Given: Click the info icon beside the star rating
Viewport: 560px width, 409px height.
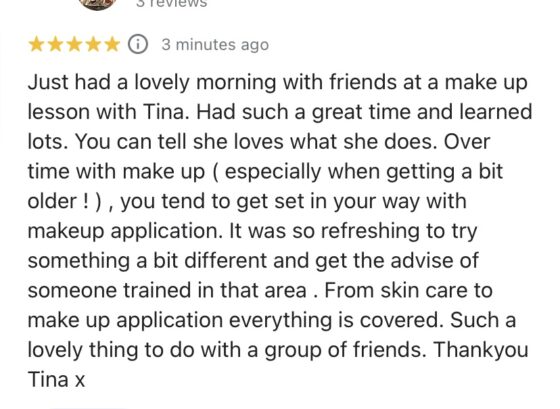Looking at the screenshot, I should 138,45.
